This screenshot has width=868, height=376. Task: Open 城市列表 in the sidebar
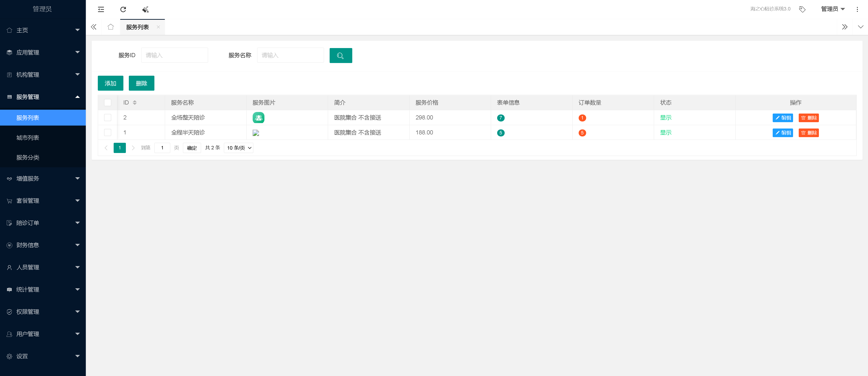[x=28, y=138]
